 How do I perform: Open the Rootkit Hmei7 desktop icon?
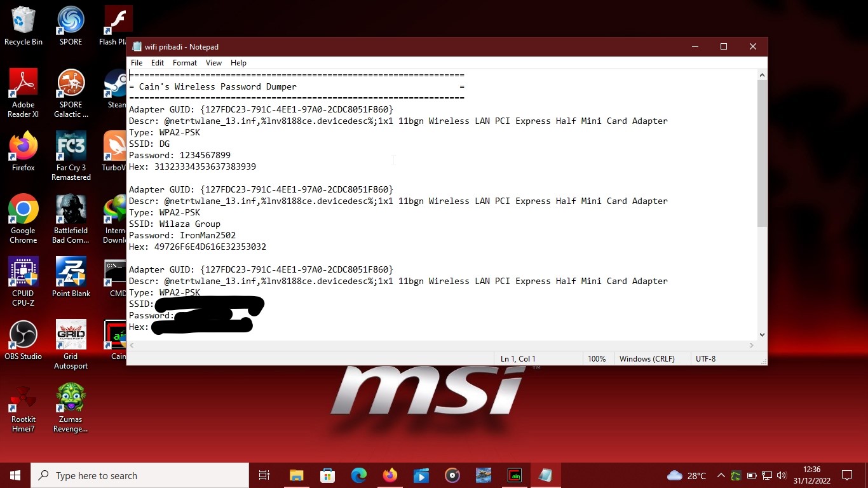point(24,408)
